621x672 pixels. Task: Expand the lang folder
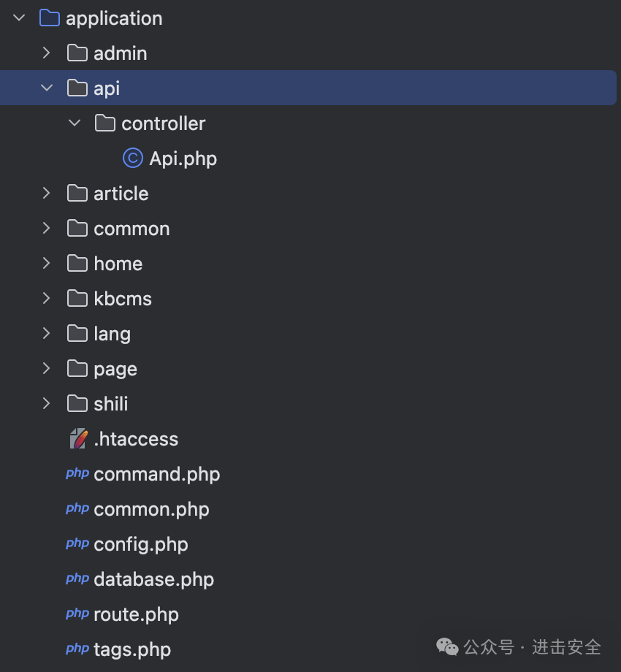pyautogui.click(x=47, y=334)
